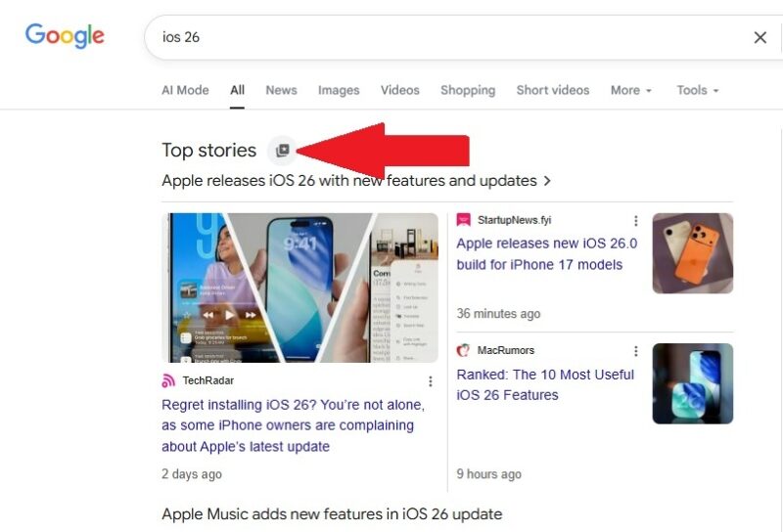This screenshot has width=783, height=532.
Task: Click the icon beside Top stories
Action: [x=282, y=151]
